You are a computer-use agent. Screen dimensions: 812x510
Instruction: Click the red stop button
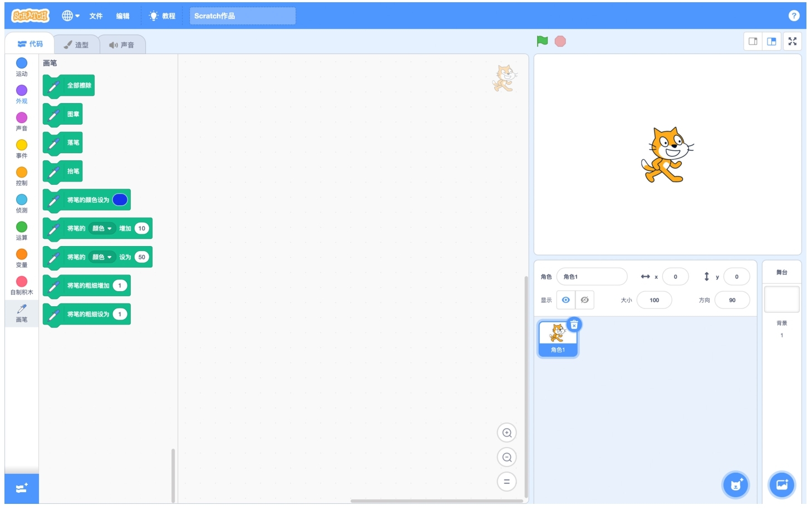pos(560,41)
